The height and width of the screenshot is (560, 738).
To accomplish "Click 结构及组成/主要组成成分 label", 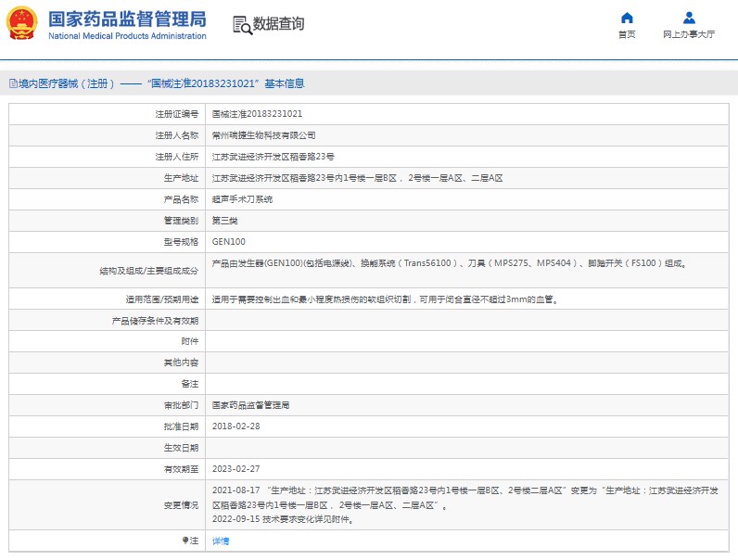I will click(148, 271).
